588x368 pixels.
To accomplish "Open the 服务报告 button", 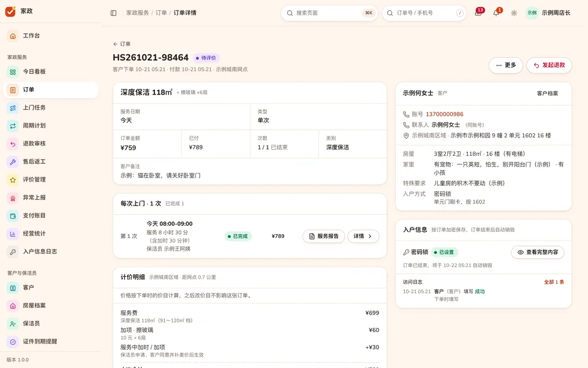I will coord(323,236).
